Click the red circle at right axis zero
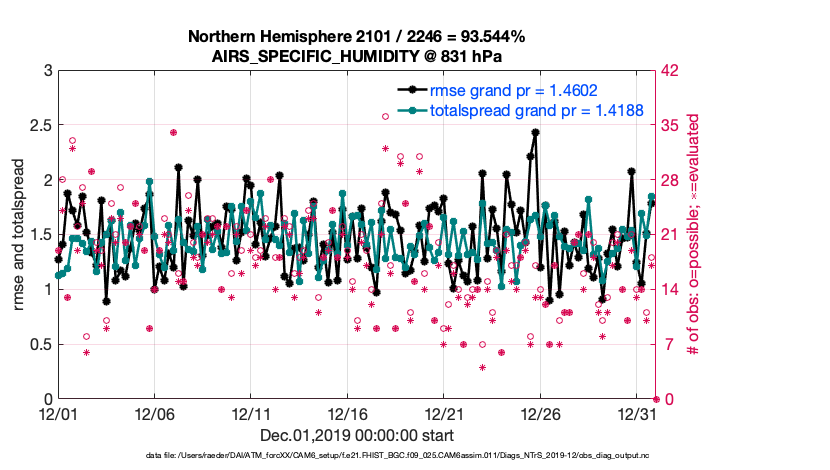This screenshot has height=470, width=830. (x=655, y=398)
